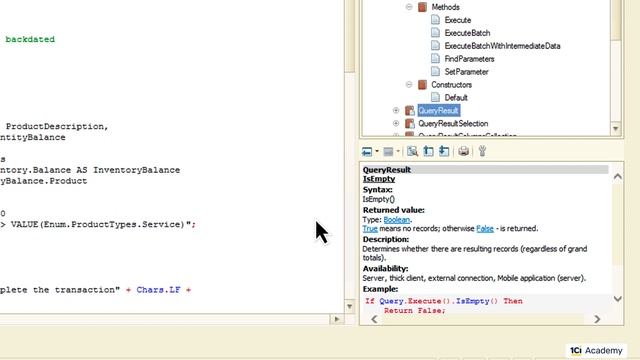The height and width of the screenshot is (360, 640).
Task: Click the Methods folder icon
Action: click(x=422, y=7)
